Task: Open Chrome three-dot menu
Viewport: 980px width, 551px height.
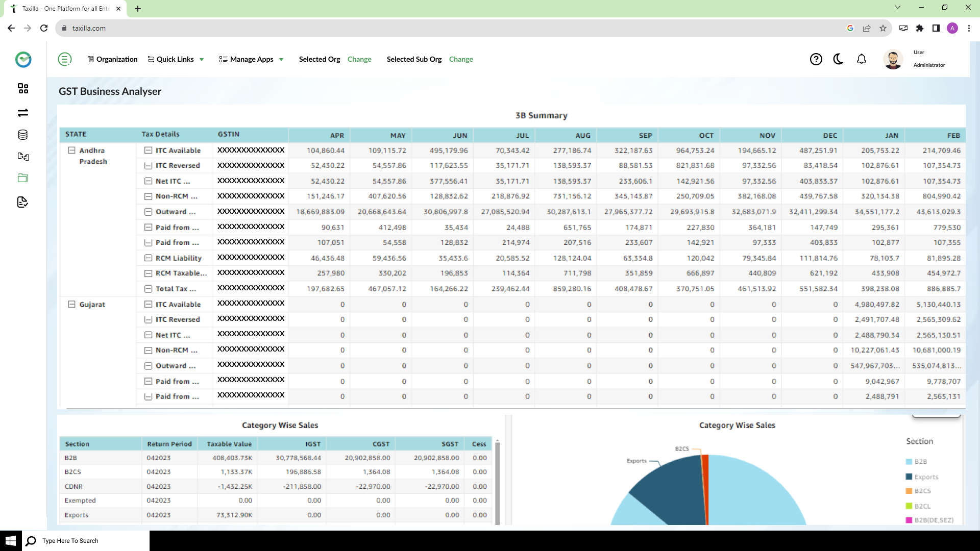Action: pyautogui.click(x=969, y=29)
